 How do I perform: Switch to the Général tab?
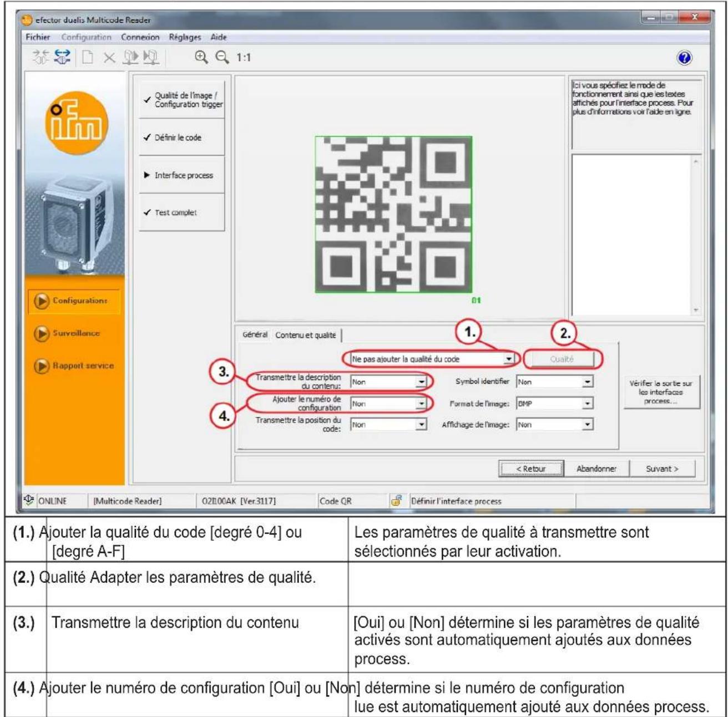tap(255, 335)
